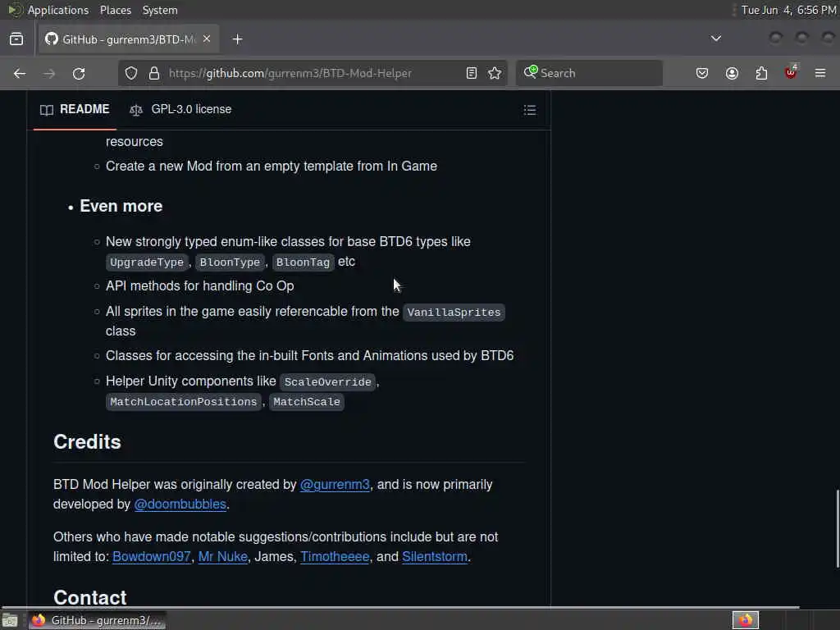Follow the Silentstorm link
Image resolution: width=840 pixels, height=630 pixels.
435,557
